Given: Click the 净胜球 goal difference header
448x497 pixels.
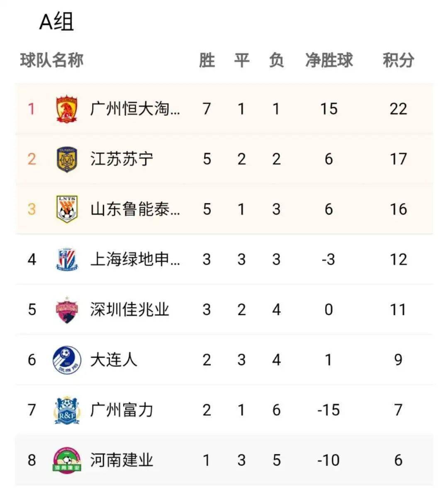Looking at the screenshot, I should pos(329,60).
